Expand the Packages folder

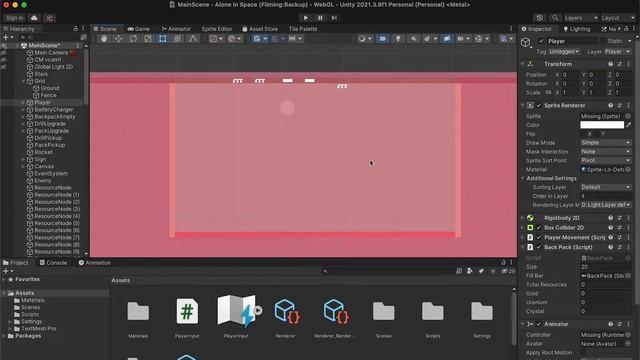pos(4,336)
